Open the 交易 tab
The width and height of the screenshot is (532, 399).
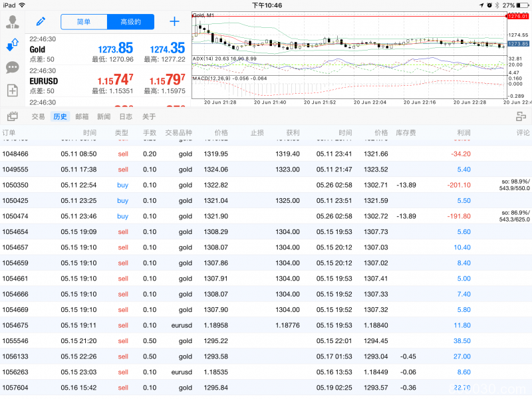(x=38, y=117)
